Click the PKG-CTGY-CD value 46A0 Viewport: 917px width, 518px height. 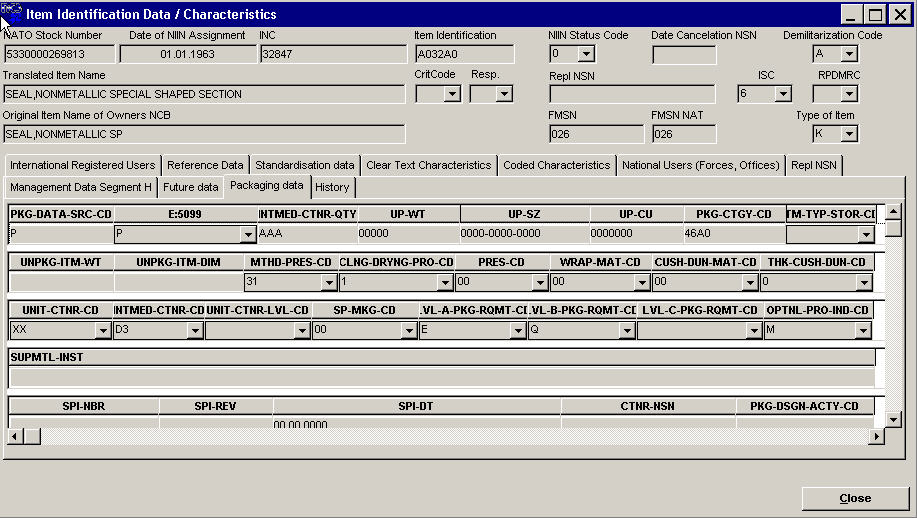(x=697, y=233)
